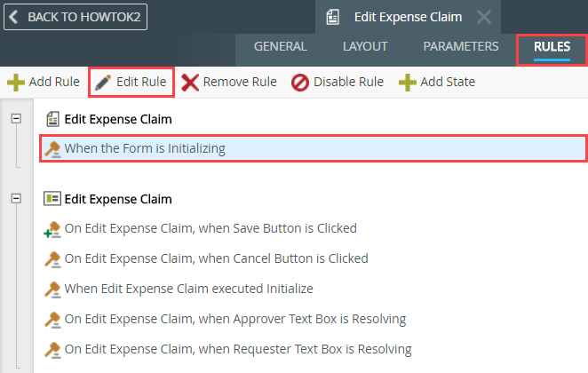Select the Approver Text Box is Resolving rule

234,319
